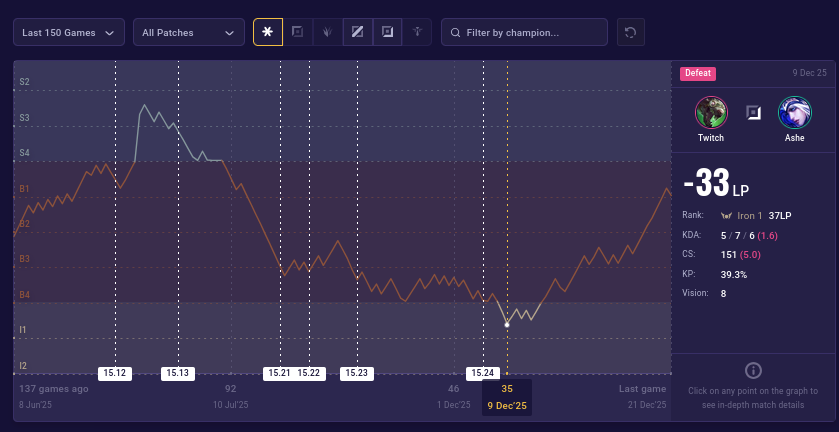The width and height of the screenshot is (839, 432).
Task: Click the I2 rank axis label
Action: [23, 366]
